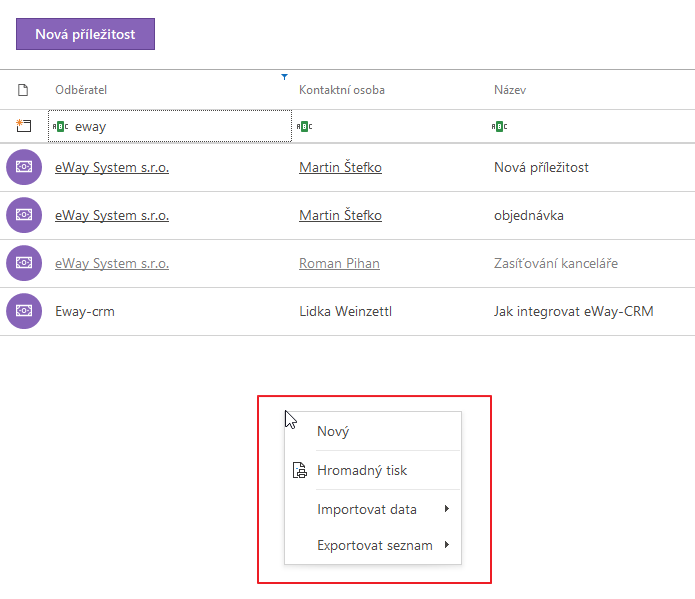Select the Jak integrovat eWay-CRM cell
The width and height of the screenshot is (695, 599).
[x=574, y=311]
